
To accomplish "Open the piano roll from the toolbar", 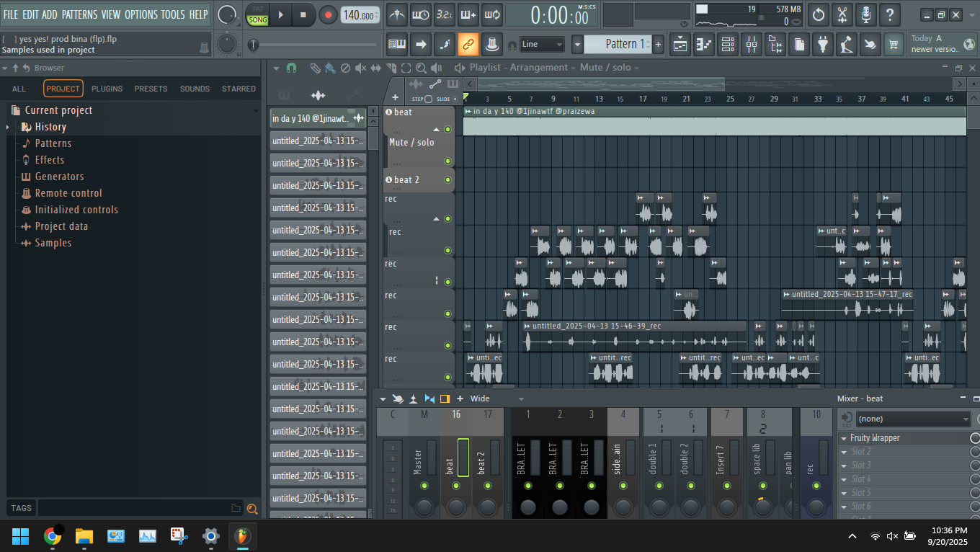I will tap(703, 45).
